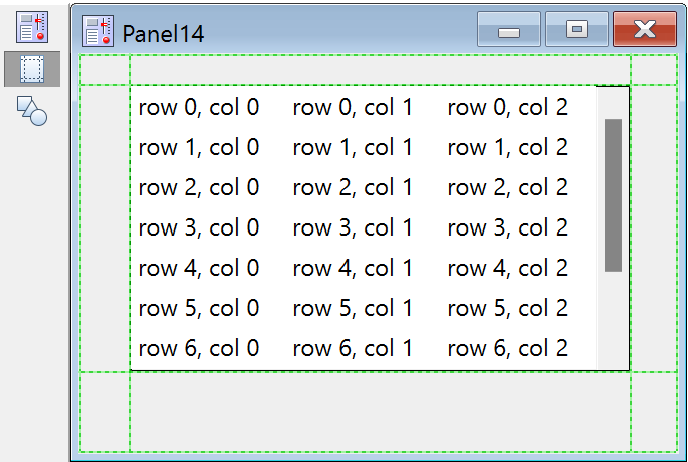This screenshot has width=688, height=462.
Task: Click the scrollbar track below the thumb
Action: (613, 320)
